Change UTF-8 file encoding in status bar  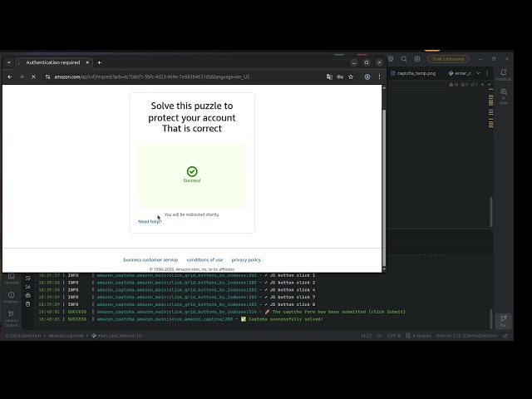(x=394, y=336)
